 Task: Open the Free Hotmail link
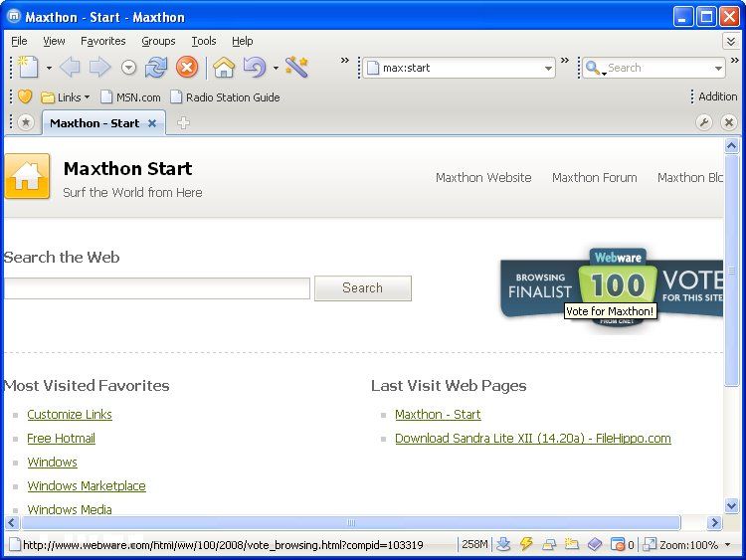tap(61, 439)
